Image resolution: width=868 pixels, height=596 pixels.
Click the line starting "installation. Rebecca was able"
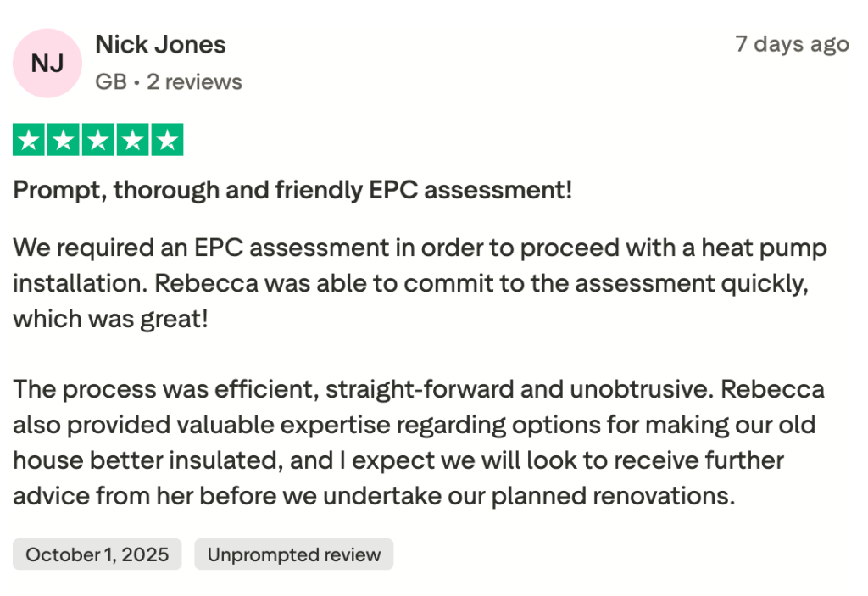pos(410,284)
